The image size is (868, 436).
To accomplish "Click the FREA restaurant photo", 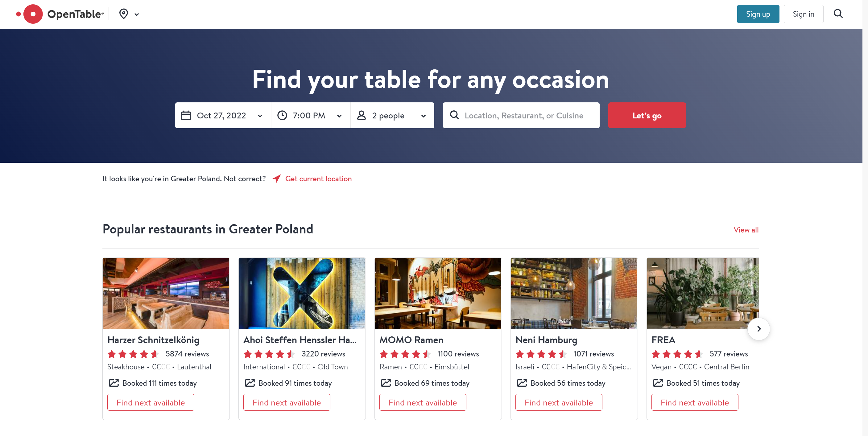I will (x=703, y=293).
